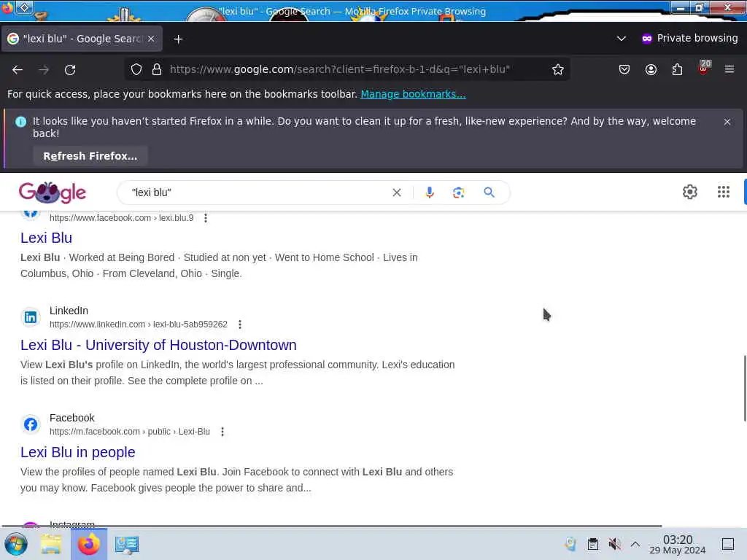Click the "https://www.linkedin.com › lexi-blu-5ab959262" text
This screenshot has height=560, width=747.
click(x=139, y=324)
